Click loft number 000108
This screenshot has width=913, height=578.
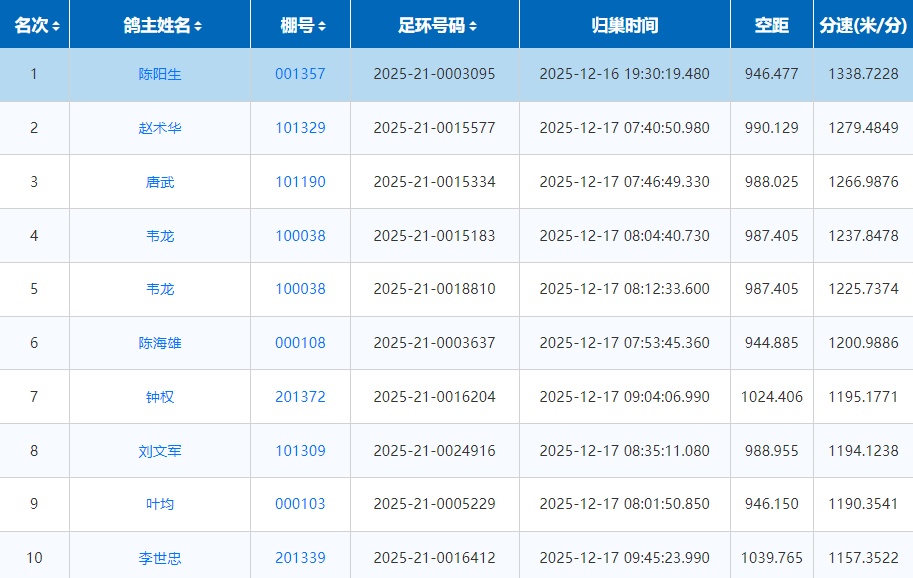[300, 343]
